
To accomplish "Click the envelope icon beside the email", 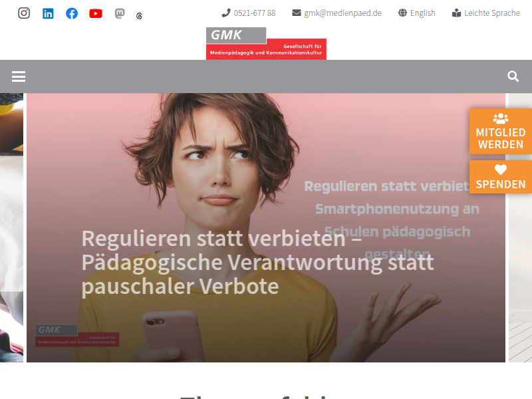I will 297,13.
